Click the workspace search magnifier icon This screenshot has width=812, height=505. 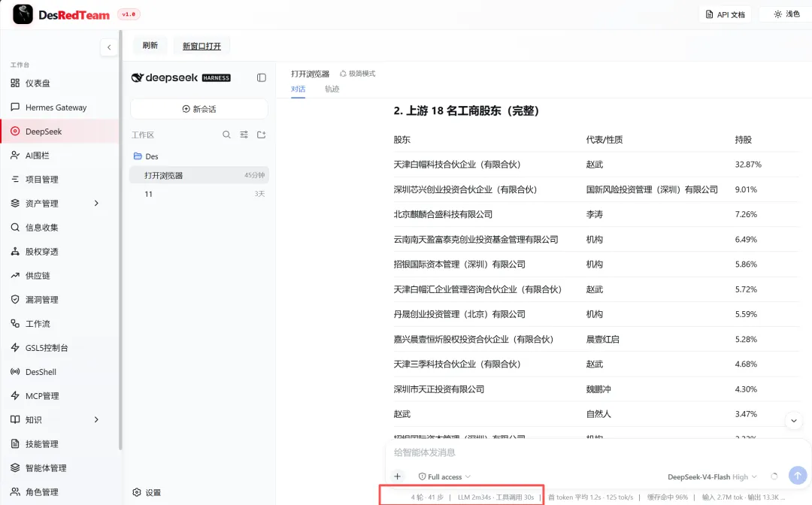226,135
